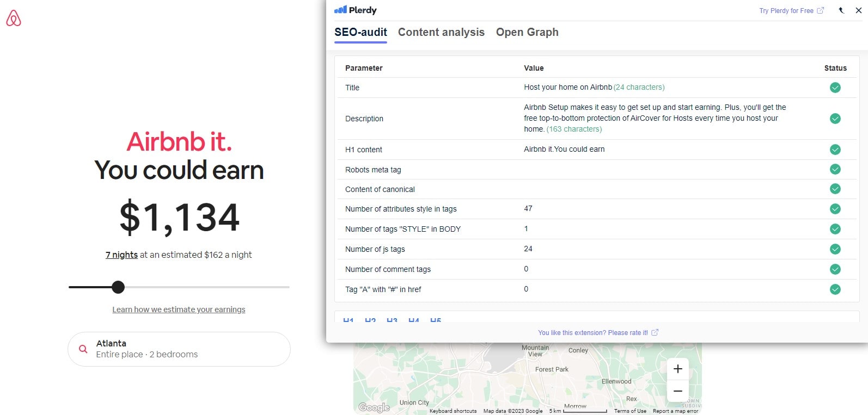Click status check for tags "STYLE" in BODY
The image size is (868, 415).
coord(835,229)
